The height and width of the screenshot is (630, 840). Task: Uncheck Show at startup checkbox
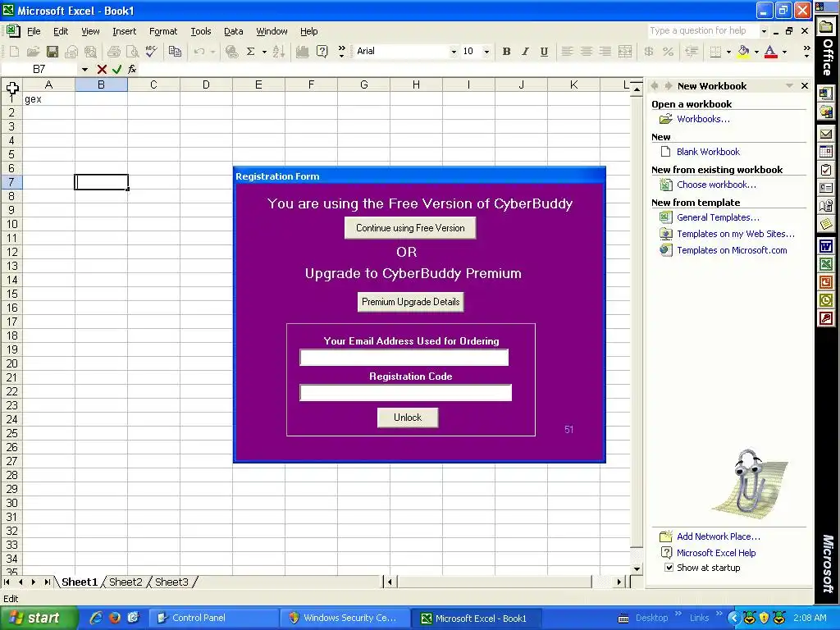pyautogui.click(x=669, y=568)
